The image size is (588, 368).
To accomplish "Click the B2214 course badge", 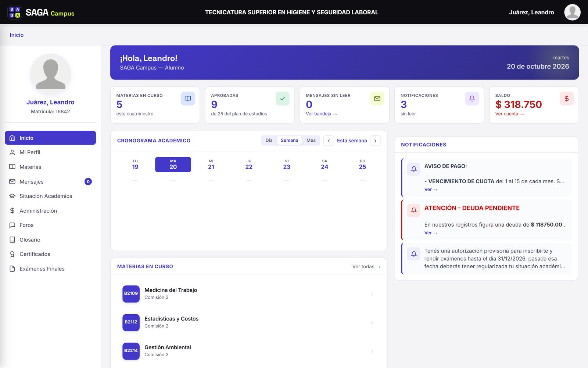I will click(x=131, y=351).
